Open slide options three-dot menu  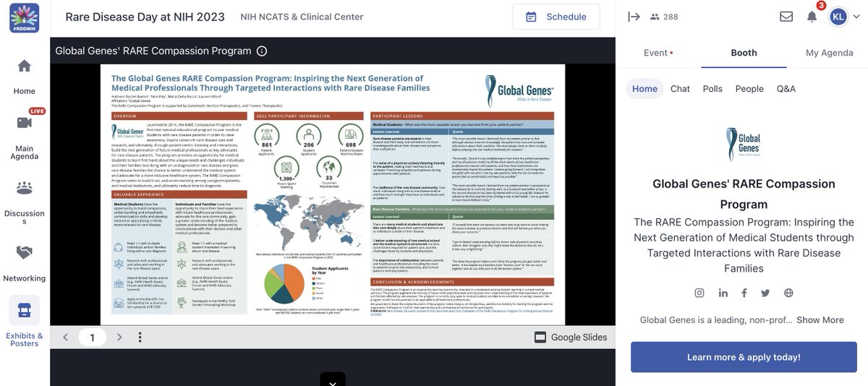tap(140, 337)
